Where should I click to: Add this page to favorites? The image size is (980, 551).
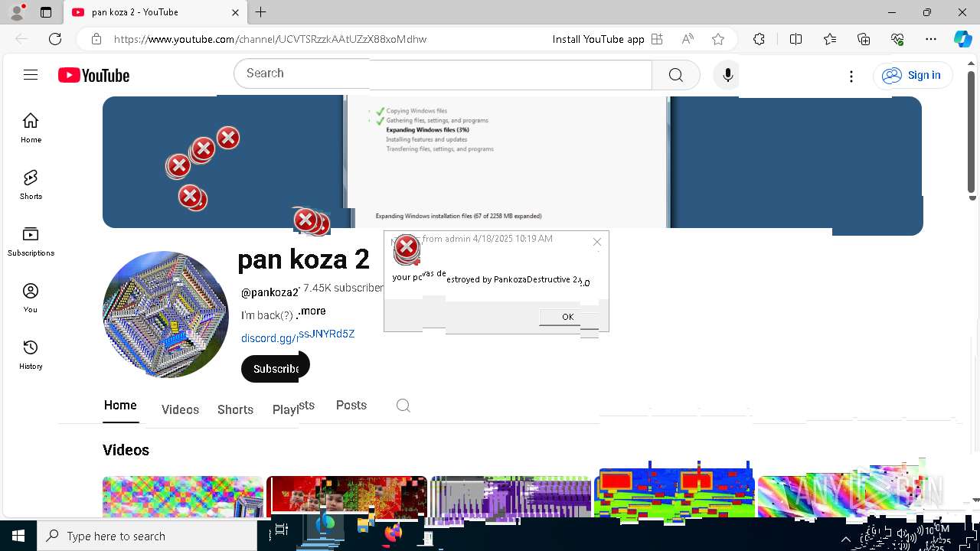click(717, 39)
